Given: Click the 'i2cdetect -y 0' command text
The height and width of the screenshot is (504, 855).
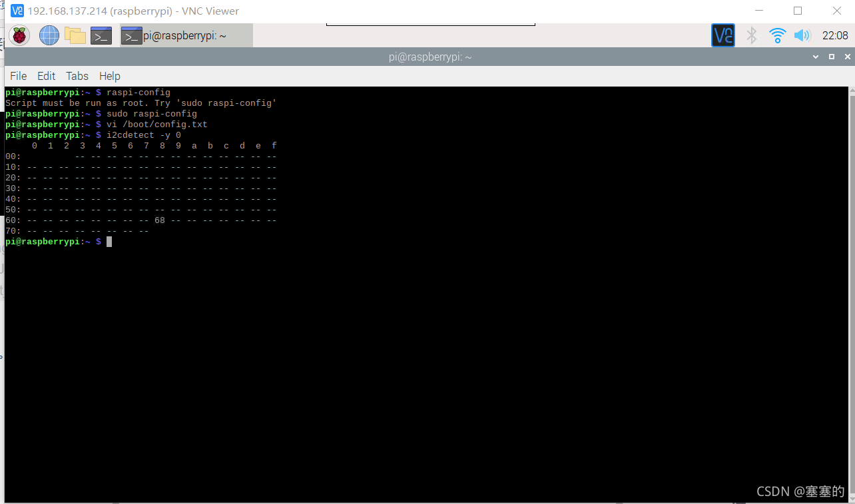Looking at the screenshot, I should click(144, 135).
